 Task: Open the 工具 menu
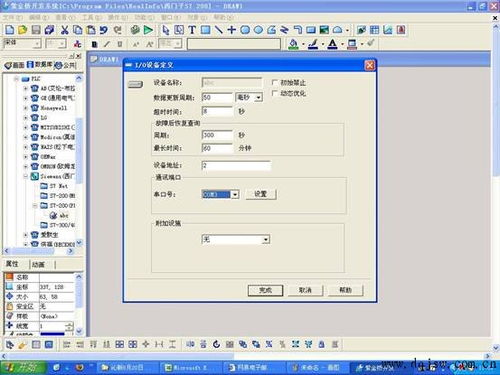91,17
